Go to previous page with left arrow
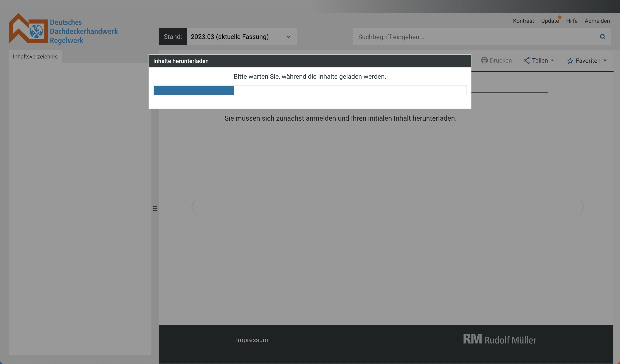Image resolution: width=620 pixels, height=364 pixels. (x=194, y=207)
